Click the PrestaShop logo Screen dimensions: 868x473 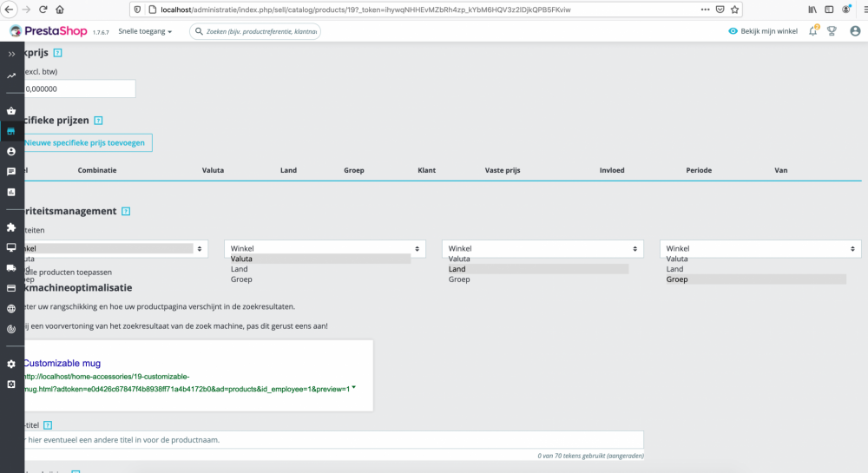tap(49, 31)
